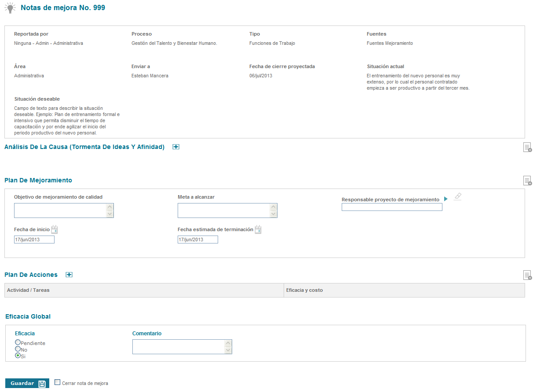
Task: Check the Cerrar nota de mejora box
Action: (57, 382)
